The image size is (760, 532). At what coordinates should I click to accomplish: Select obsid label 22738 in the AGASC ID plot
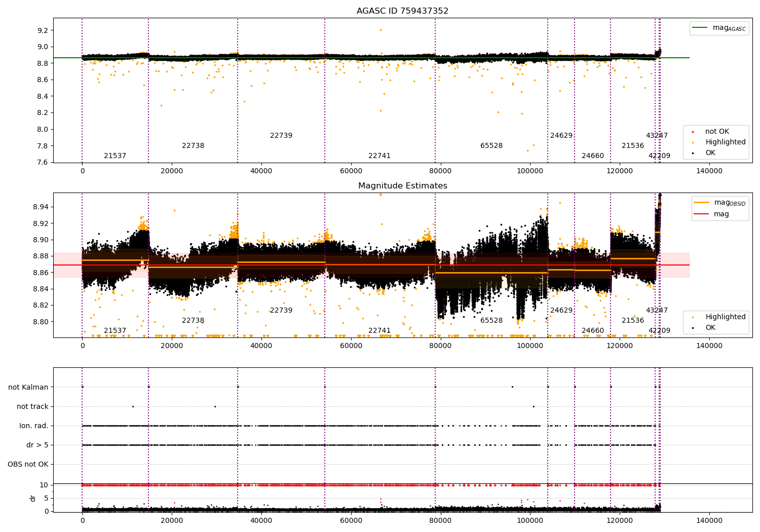coord(193,145)
